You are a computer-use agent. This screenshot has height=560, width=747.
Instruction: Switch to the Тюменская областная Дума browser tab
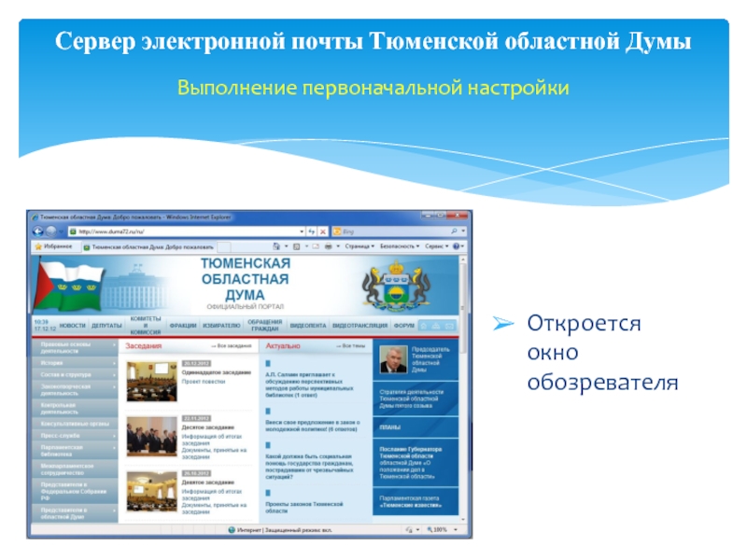point(148,247)
